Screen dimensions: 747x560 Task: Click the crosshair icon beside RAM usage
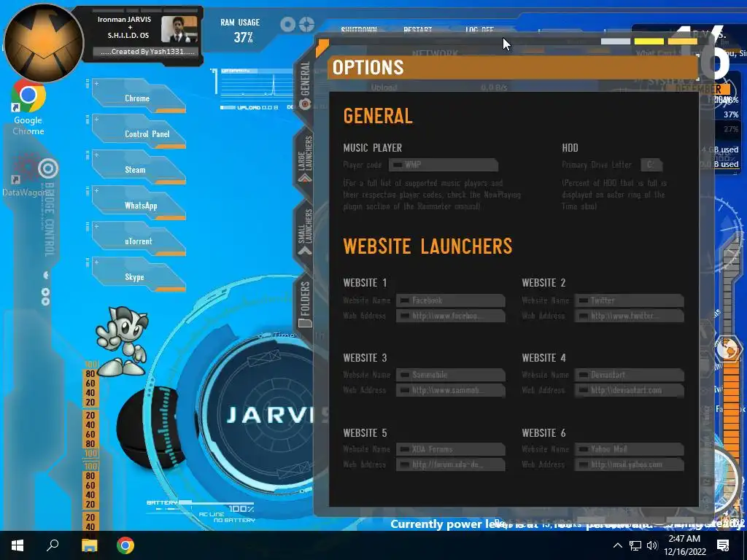tap(307, 24)
